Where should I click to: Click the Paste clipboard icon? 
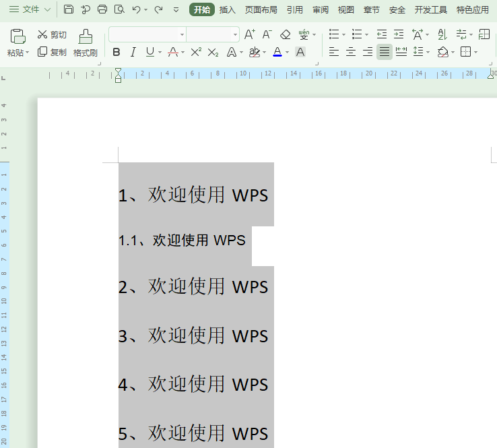point(18,36)
